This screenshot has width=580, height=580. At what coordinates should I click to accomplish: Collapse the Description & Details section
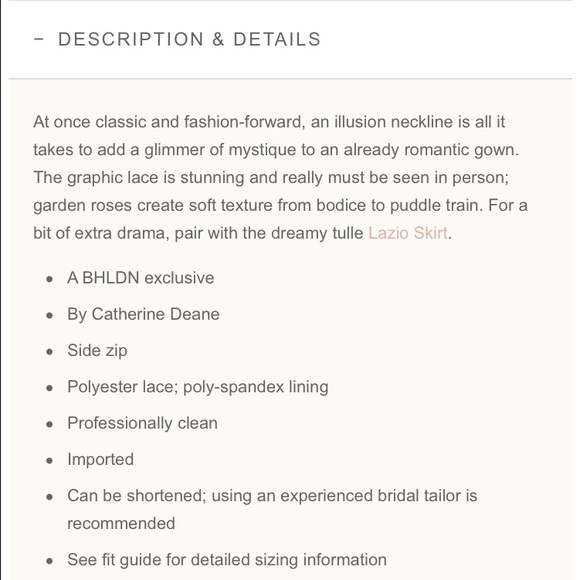pyautogui.click(x=290, y=39)
